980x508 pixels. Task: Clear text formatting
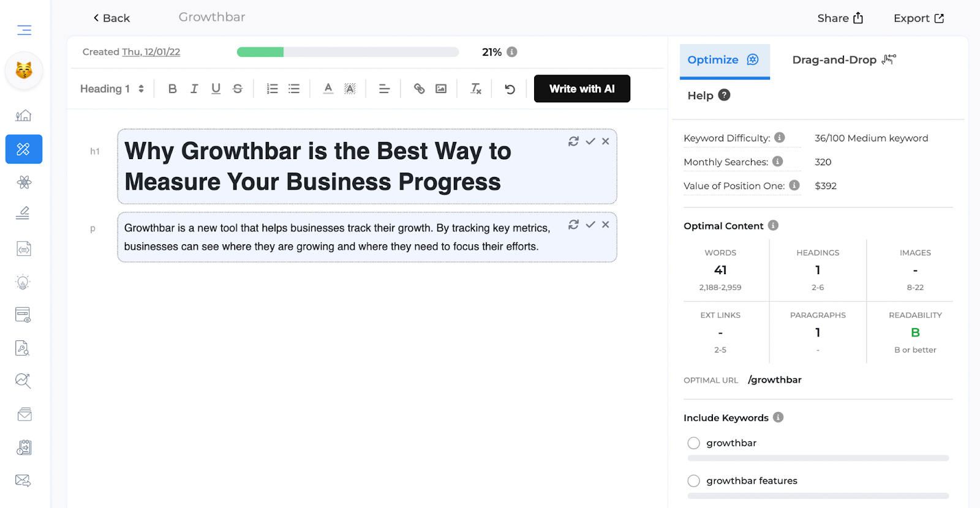coord(476,89)
